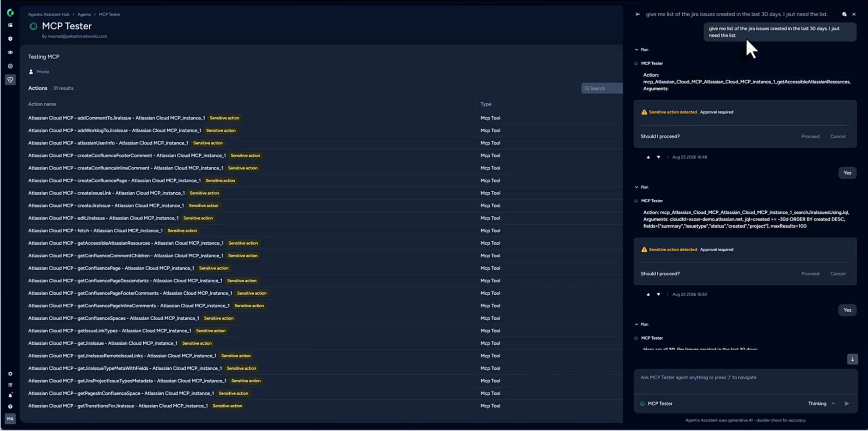Click the second 'Yes' reply bubble
Viewport: 868px width, 431px height.
click(847, 310)
